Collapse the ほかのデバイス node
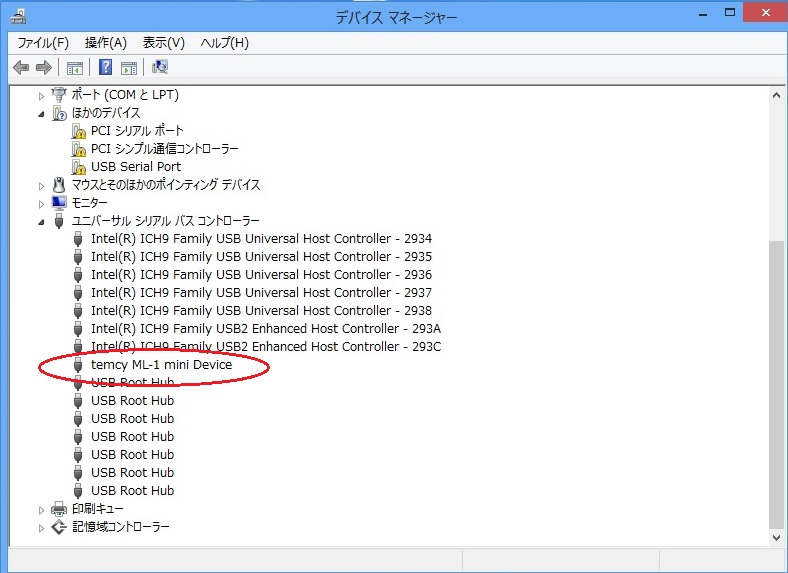The width and height of the screenshot is (788, 573). [x=41, y=114]
